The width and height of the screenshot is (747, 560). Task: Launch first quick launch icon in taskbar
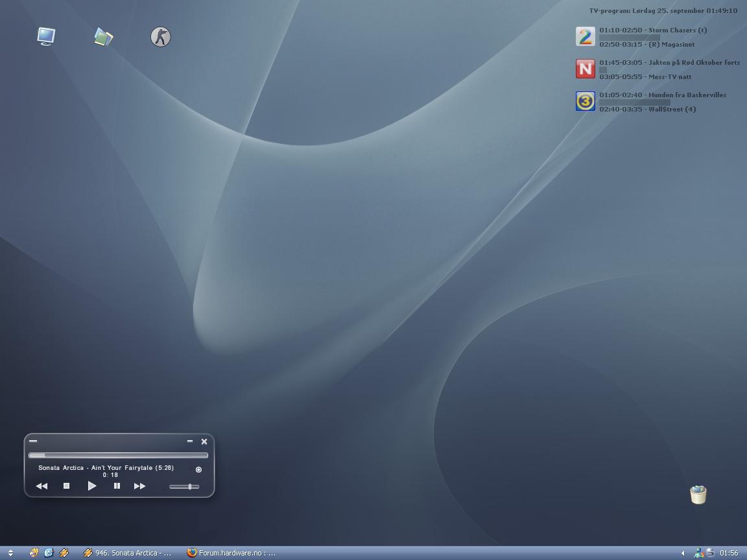point(34,553)
